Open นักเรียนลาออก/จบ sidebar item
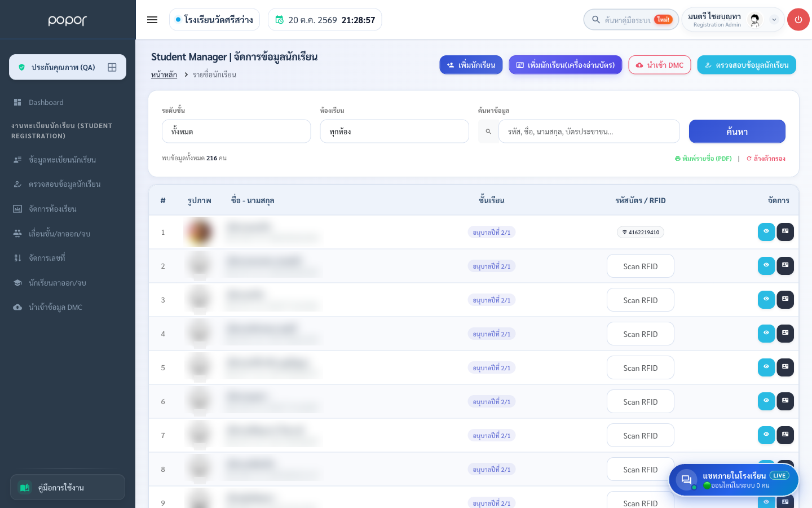Image resolution: width=812 pixels, height=508 pixels. click(x=68, y=283)
